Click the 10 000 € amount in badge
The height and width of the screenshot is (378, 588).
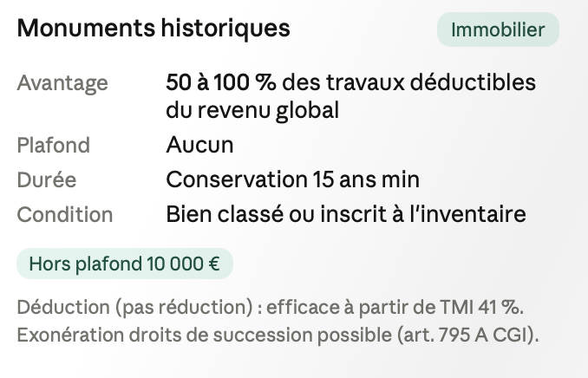click(x=183, y=264)
